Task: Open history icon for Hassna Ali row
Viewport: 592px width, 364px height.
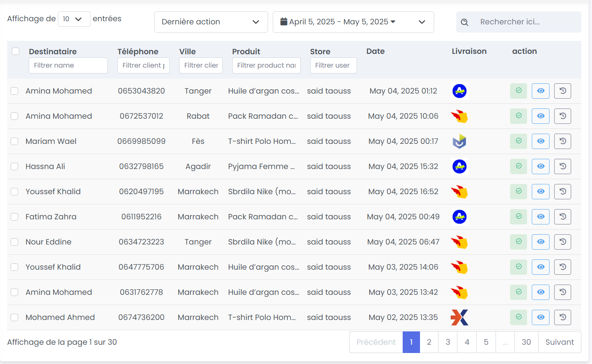Action: (562, 166)
